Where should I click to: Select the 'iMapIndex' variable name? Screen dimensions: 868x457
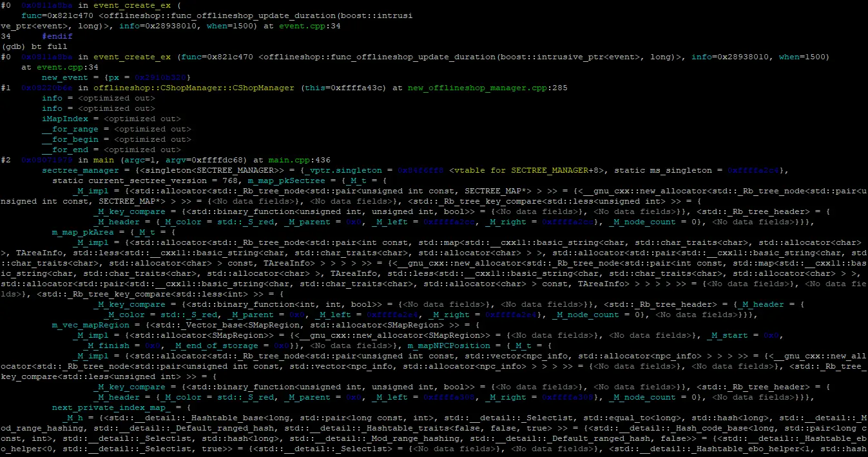(65, 119)
